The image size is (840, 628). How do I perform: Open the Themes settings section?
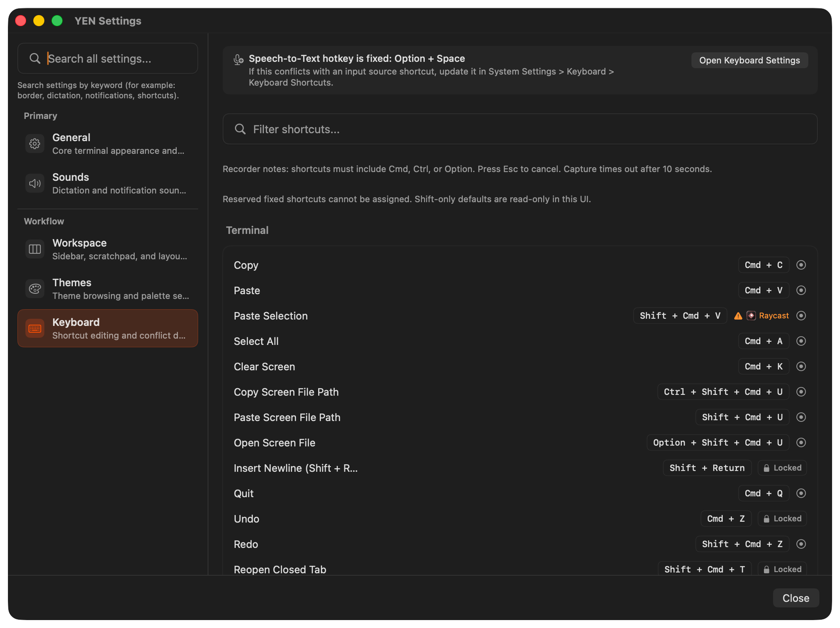coord(108,289)
